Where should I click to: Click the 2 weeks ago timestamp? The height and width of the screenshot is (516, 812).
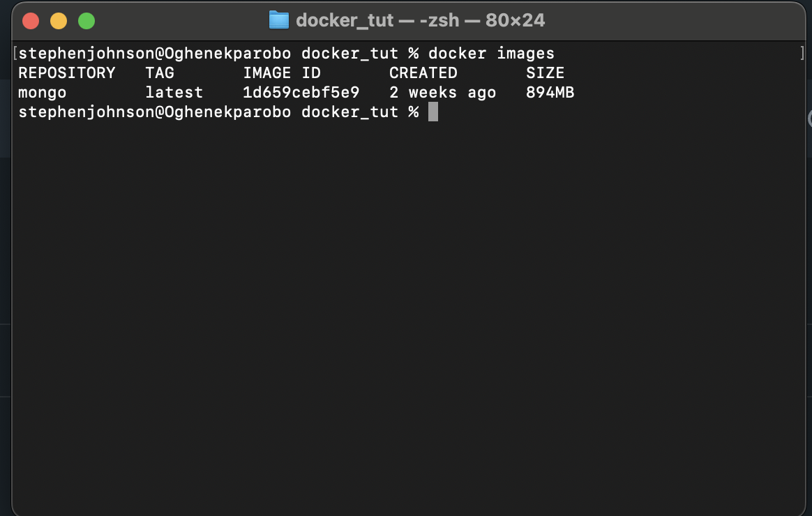pos(443,92)
